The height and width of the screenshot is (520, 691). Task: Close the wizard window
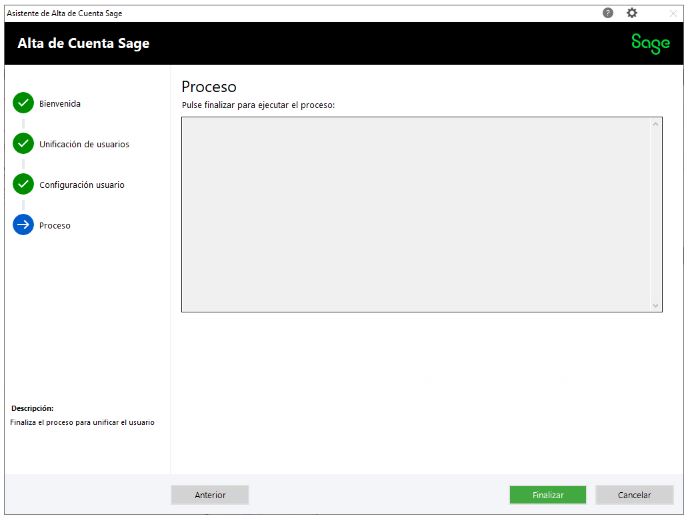click(673, 13)
